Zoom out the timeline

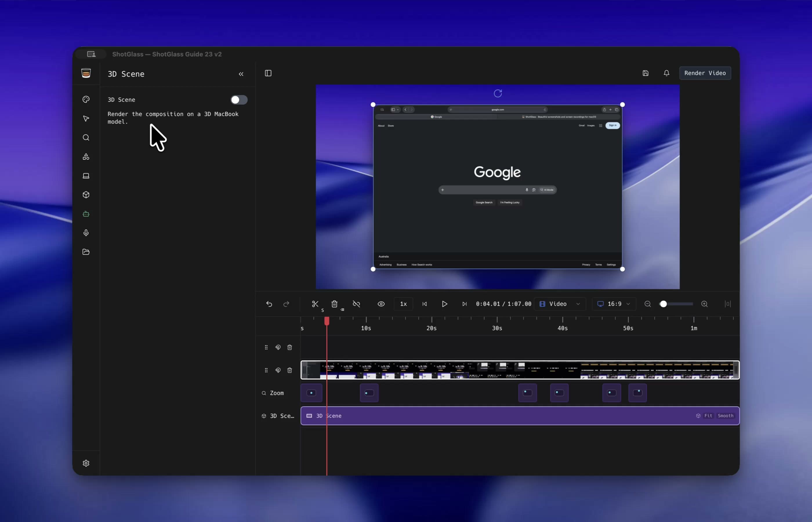click(x=648, y=304)
